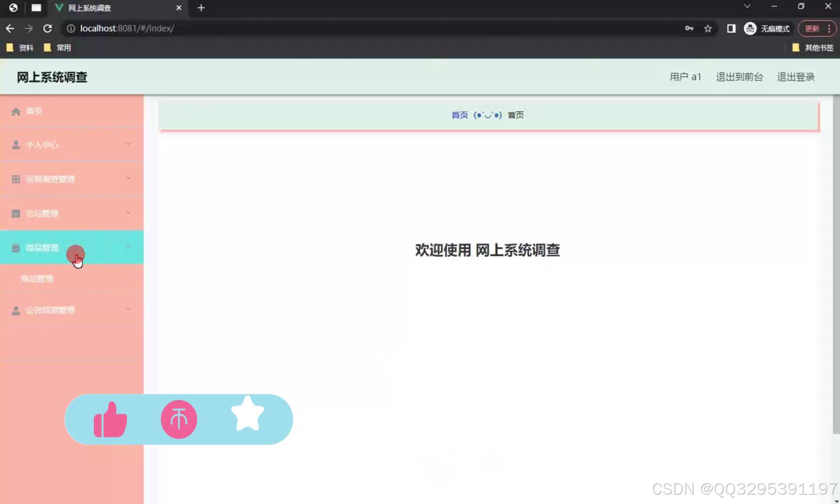Screen dimensions: 840x504
Task: Expand the 公告信息管理 menu chevron
Action: pyautogui.click(x=128, y=309)
